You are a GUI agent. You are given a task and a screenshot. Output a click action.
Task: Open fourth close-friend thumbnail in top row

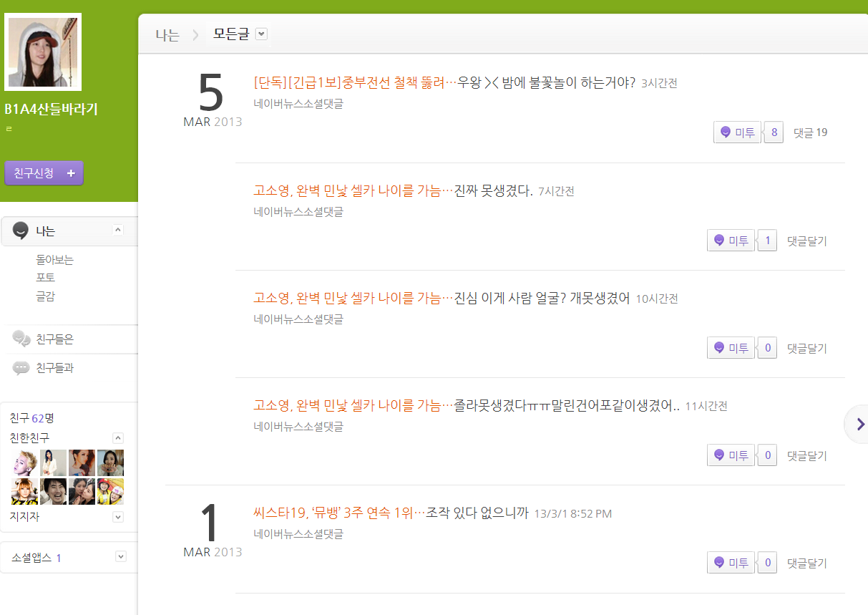pyautogui.click(x=110, y=463)
